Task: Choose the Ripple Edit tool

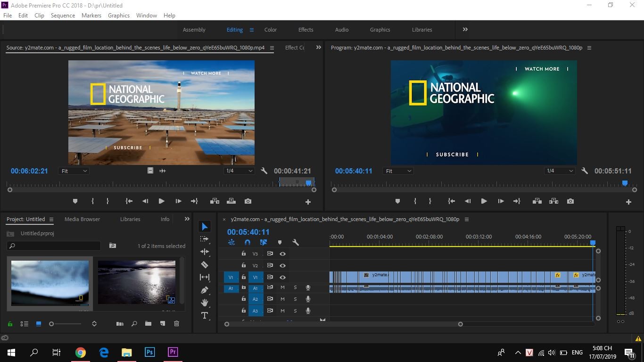Action: pos(205,252)
